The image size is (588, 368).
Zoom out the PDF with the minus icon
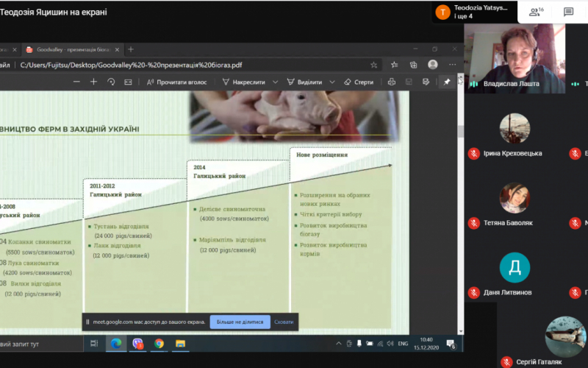tap(76, 82)
